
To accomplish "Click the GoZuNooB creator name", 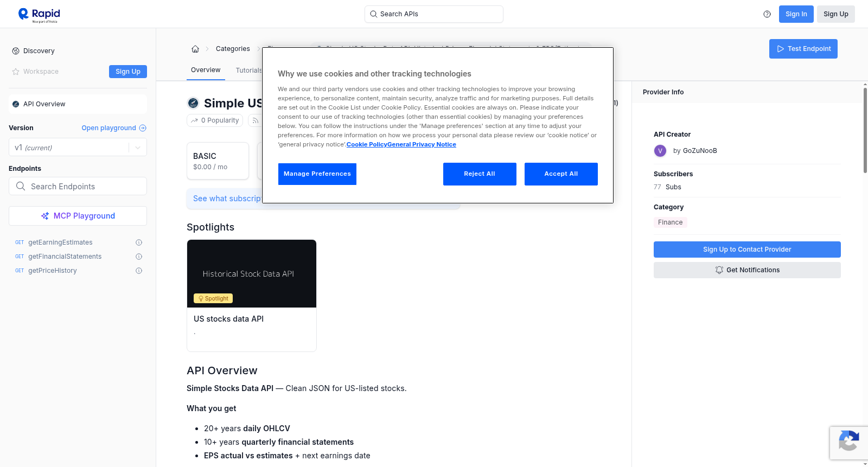I will [700, 151].
